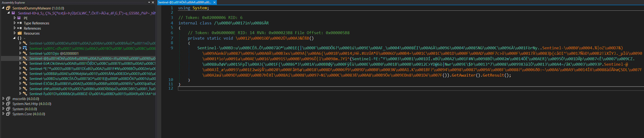
Task: Switch to the Sentinel-@| document tab
Action: [x=185, y=3]
